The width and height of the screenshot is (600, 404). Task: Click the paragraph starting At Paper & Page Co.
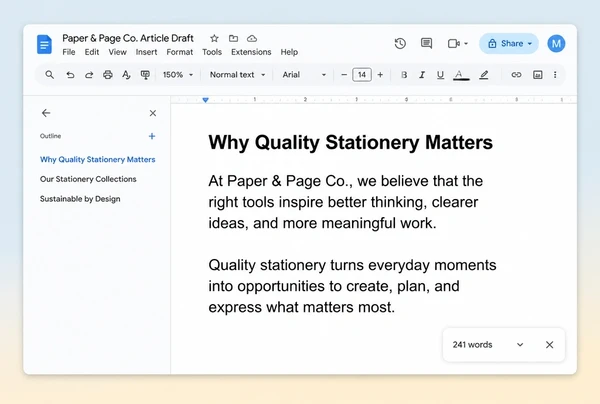coord(346,202)
